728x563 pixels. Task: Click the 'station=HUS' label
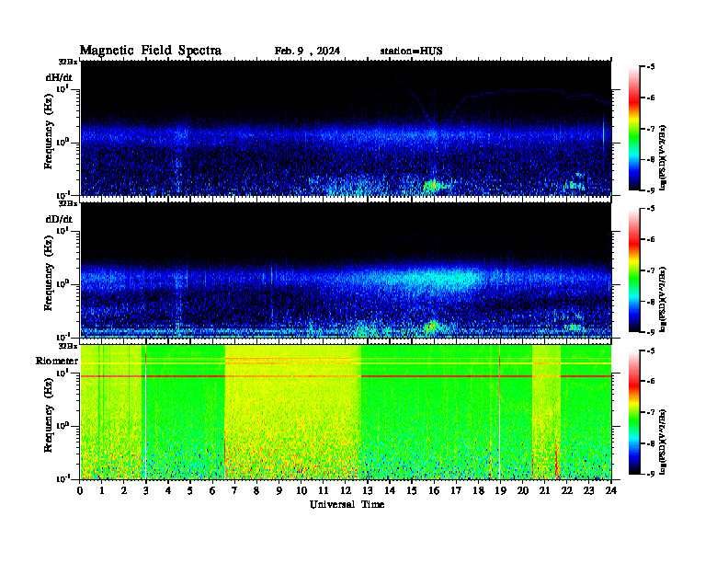click(411, 52)
